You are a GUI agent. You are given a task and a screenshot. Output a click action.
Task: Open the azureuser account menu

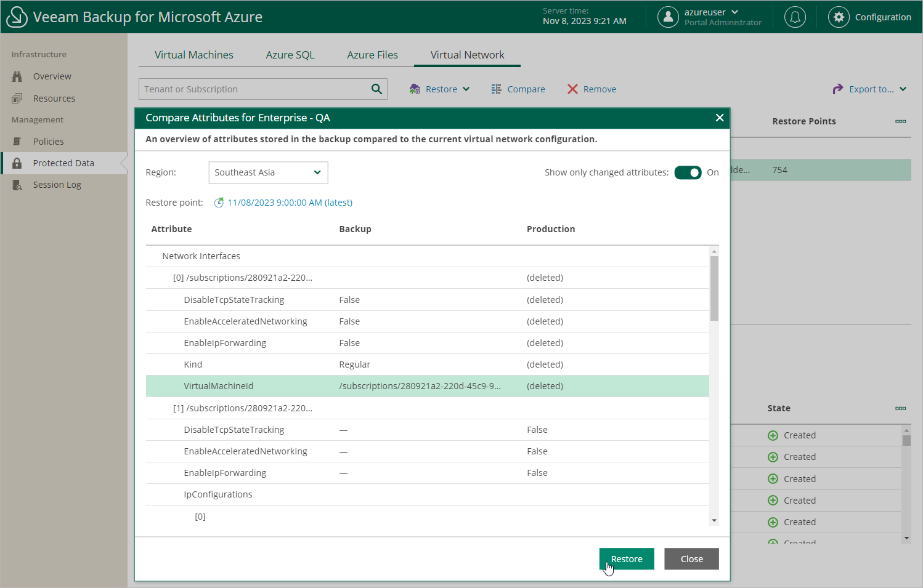pos(712,12)
